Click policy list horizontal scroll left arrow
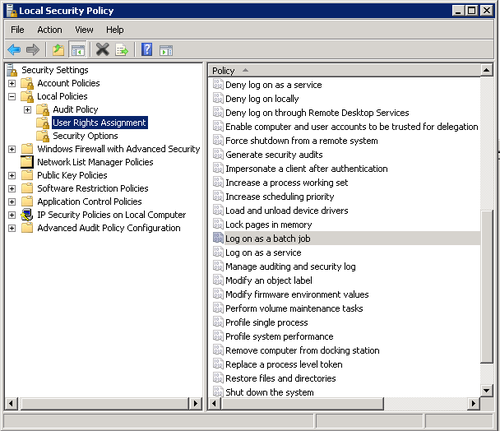 214,403
